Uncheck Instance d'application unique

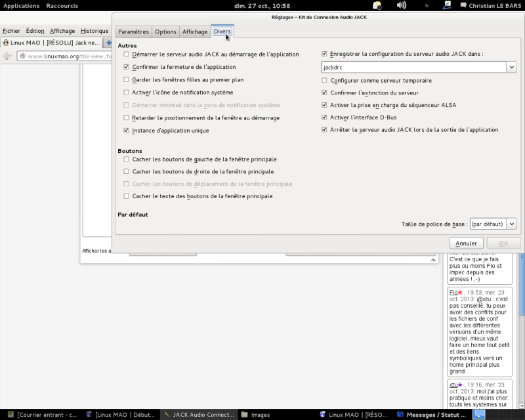pyautogui.click(x=126, y=131)
